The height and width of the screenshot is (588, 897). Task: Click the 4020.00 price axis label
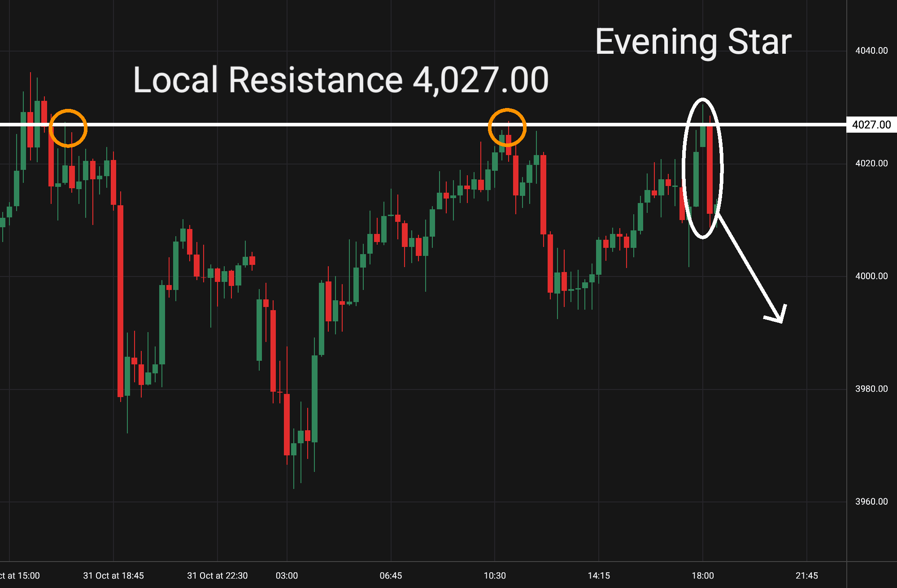pos(871,163)
